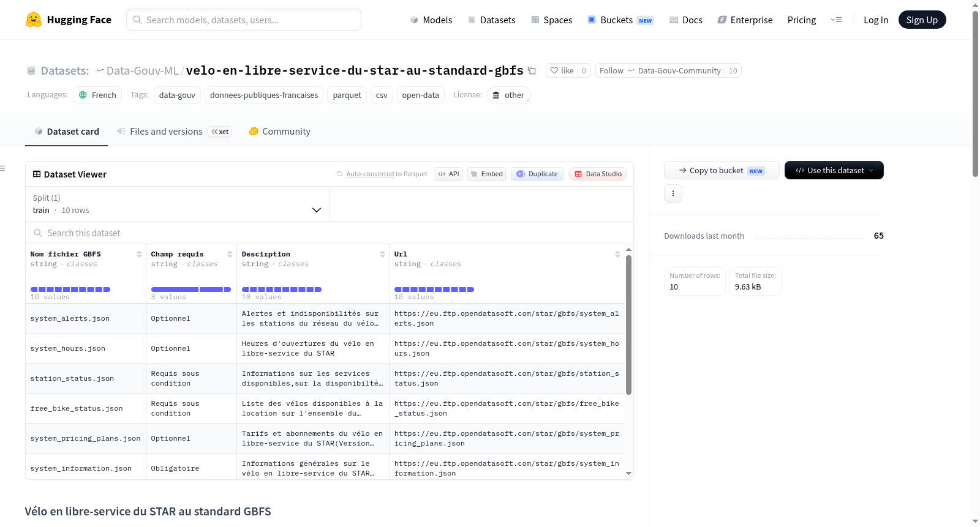Click the csv tag
The height and width of the screenshot is (527, 980).
coord(382,95)
